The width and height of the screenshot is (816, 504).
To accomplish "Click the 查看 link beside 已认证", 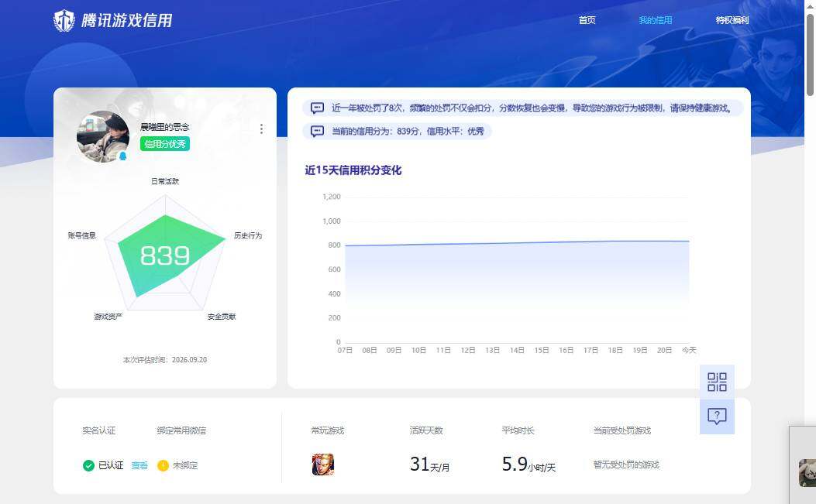I will [139, 465].
